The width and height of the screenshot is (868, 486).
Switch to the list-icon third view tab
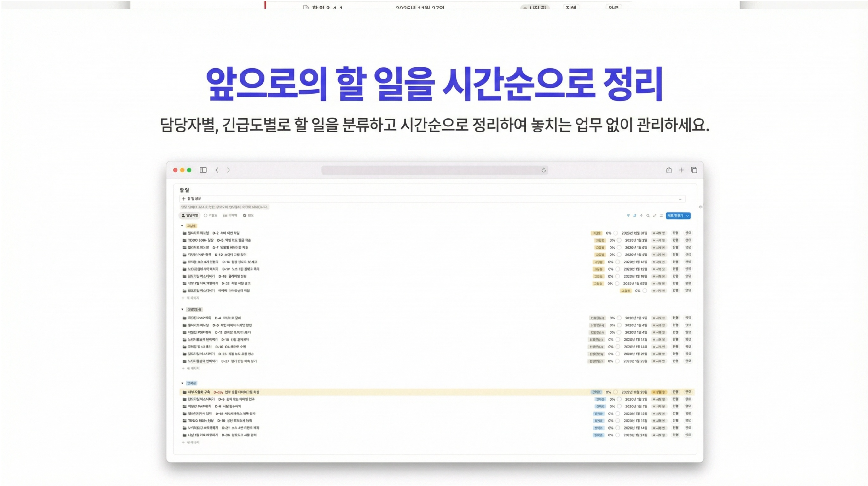tap(230, 215)
